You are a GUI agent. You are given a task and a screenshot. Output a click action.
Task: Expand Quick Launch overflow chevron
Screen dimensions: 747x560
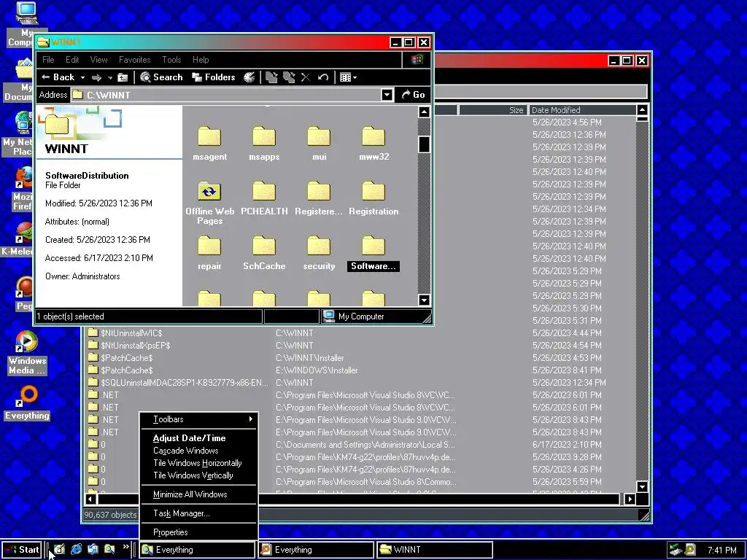(x=125, y=547)
